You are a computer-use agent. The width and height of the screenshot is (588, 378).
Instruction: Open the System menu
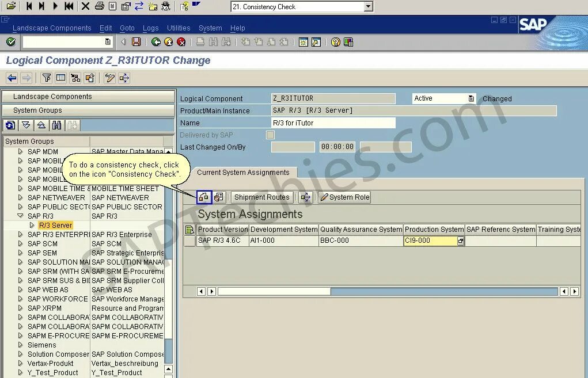(x=210, y=28)
